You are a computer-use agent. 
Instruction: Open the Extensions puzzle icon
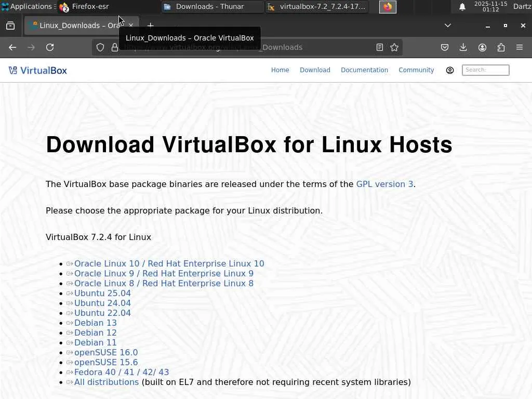(x=501, y=47)
